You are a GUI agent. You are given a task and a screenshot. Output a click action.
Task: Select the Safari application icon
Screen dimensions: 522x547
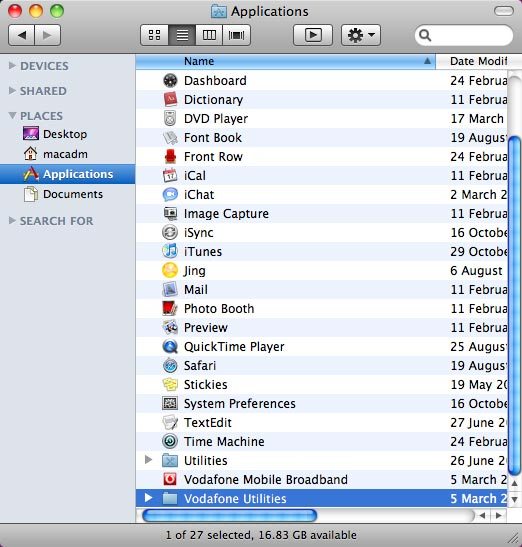170,366
